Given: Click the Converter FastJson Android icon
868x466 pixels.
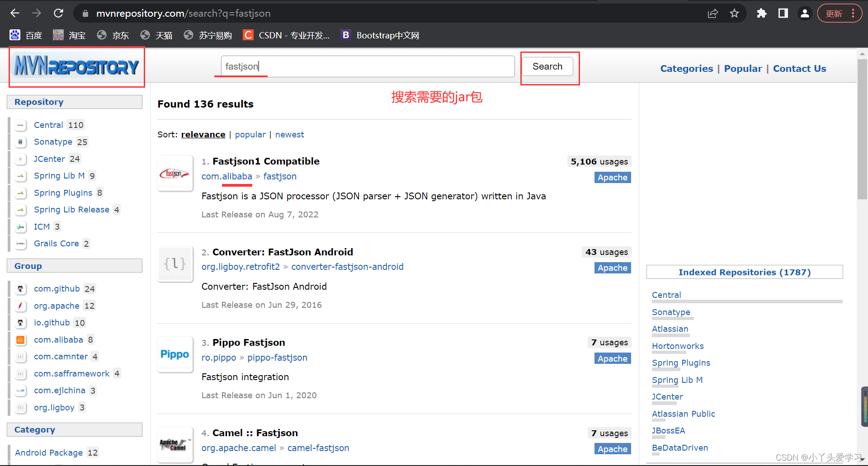Looking at the screenshot, I should (x=175, y=264).
